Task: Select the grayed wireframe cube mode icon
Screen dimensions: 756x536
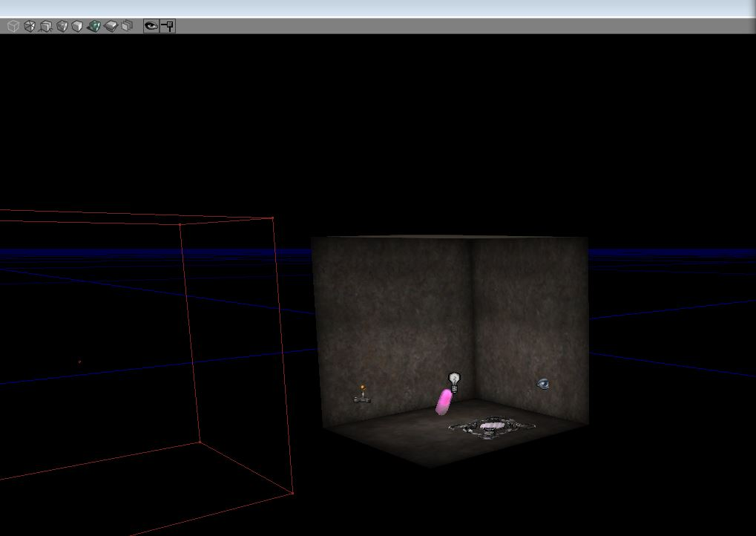Action: 12,24
